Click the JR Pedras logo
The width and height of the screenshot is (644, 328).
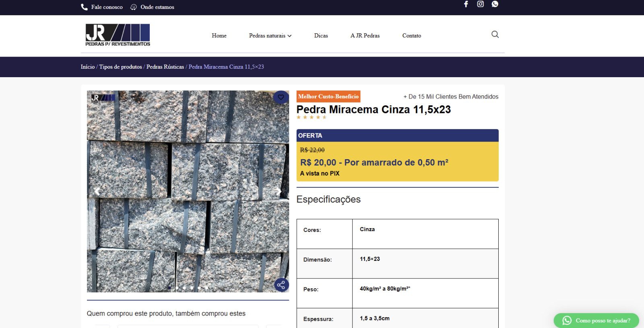118,35
